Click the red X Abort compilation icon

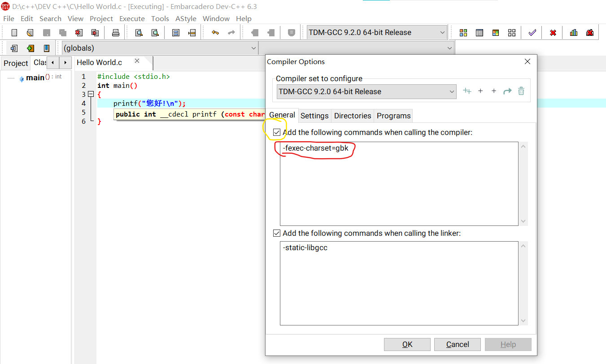553,32
